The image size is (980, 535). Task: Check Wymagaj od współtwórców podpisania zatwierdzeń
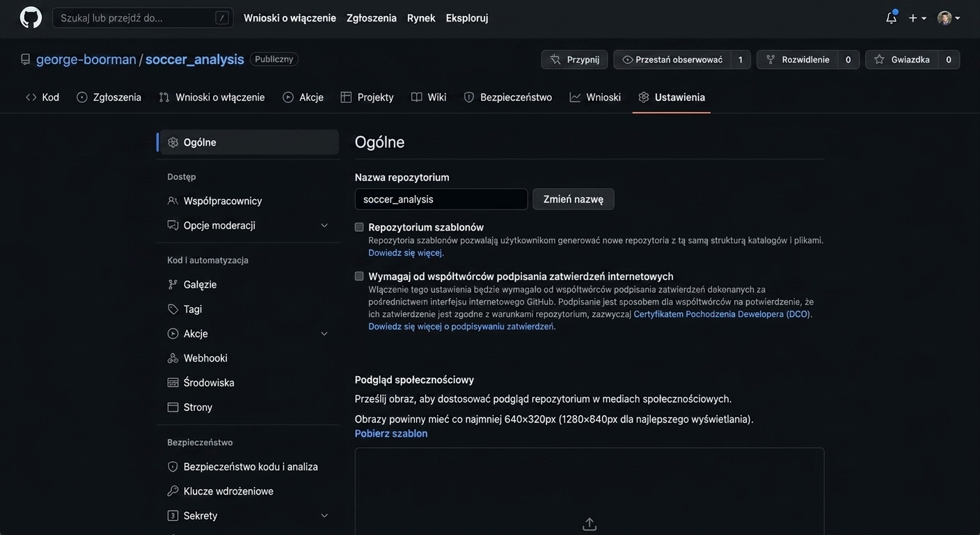(359, 276)
